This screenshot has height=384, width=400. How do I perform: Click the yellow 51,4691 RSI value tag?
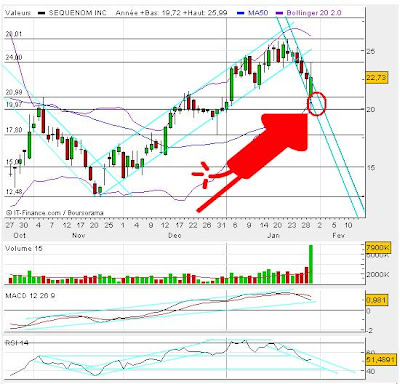point(380,360)
